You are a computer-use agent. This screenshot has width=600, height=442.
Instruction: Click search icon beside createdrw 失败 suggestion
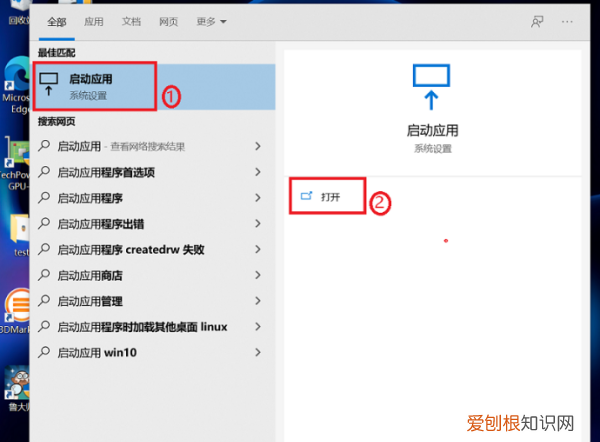click(x=44, y=249)
